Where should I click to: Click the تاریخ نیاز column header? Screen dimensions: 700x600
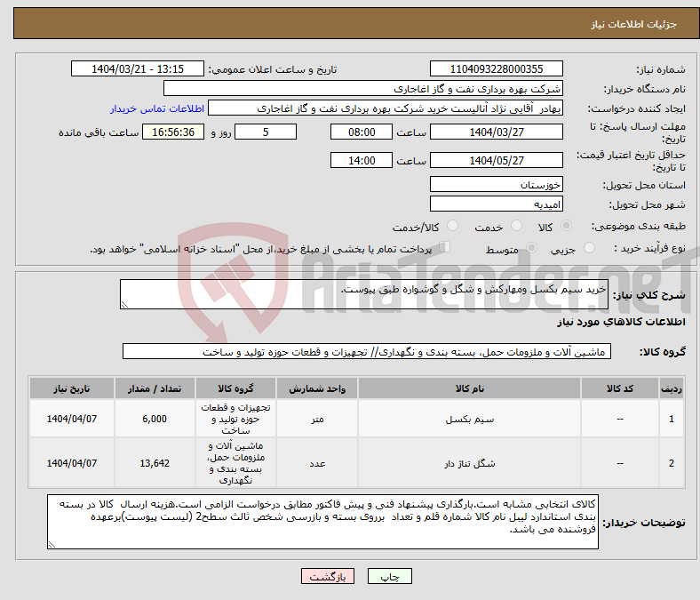(72, 388)
